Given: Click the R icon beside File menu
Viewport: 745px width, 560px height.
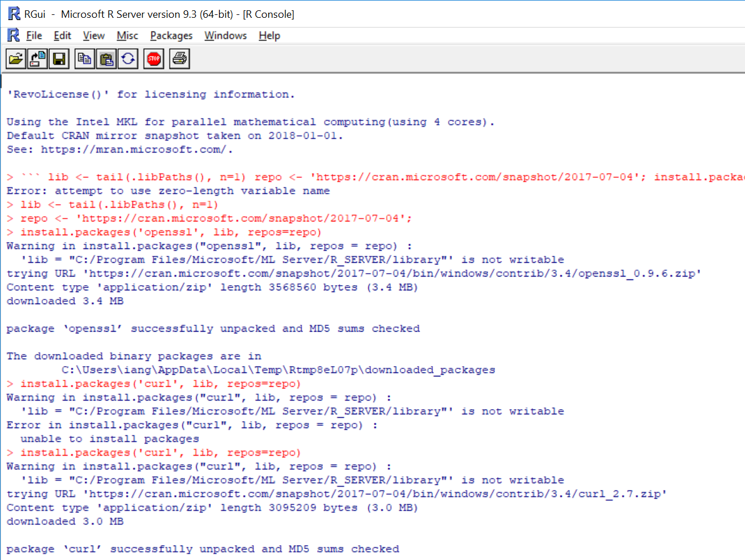Looking at the screenshot, I should [x=13, y=35].
